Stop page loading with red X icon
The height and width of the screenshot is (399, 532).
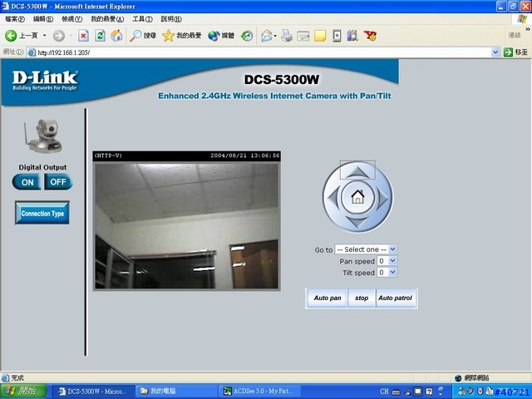(x=83, y=35)
